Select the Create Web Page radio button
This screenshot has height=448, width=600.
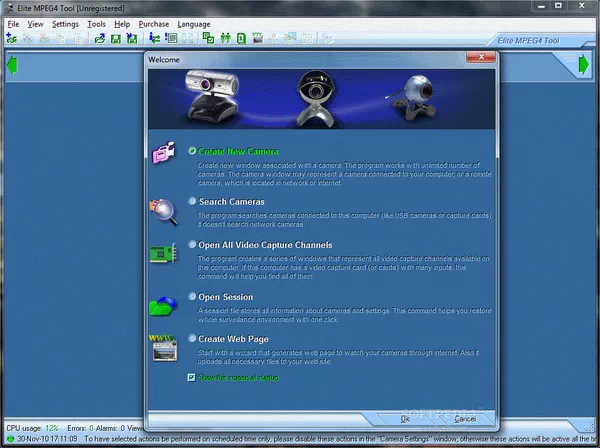click(x=192, y=338)
